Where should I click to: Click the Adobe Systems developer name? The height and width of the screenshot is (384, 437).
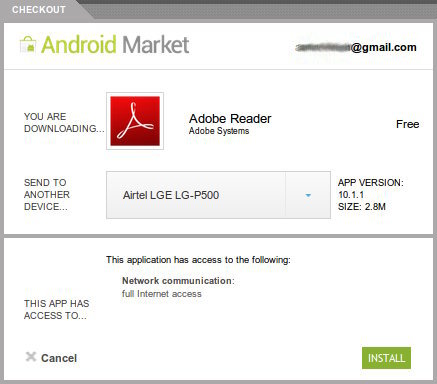[x=219, y=131]
